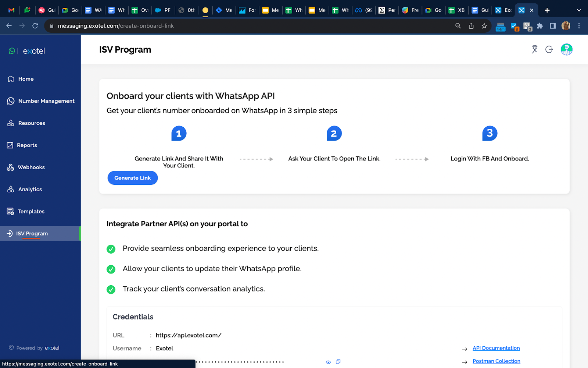Open a new browser tab with plus

point(547,10)
